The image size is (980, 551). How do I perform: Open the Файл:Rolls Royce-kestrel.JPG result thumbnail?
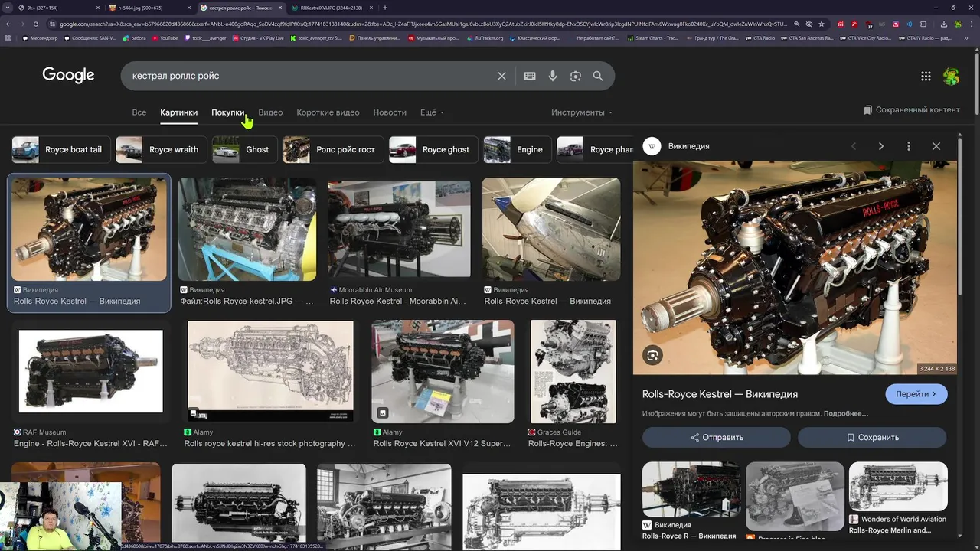click(247, 229)
